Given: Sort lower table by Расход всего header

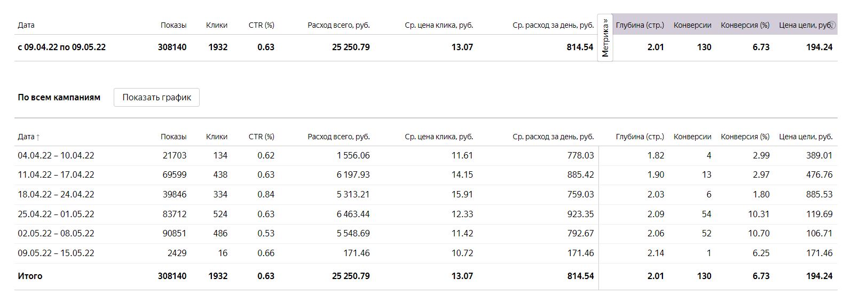Looking at the screenshot, I should tap(338, 137).
